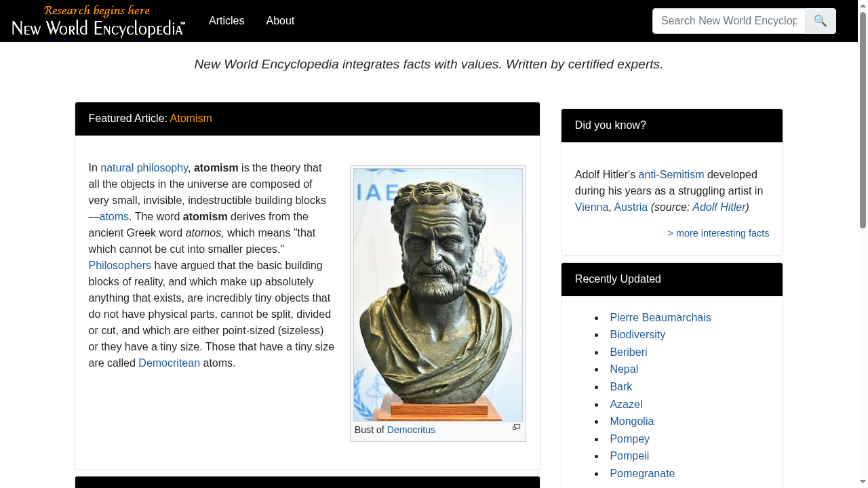Click the magnifying glass search icon
Image resolution: width=868 pixels, height=488 pixels.
point(820,21)
